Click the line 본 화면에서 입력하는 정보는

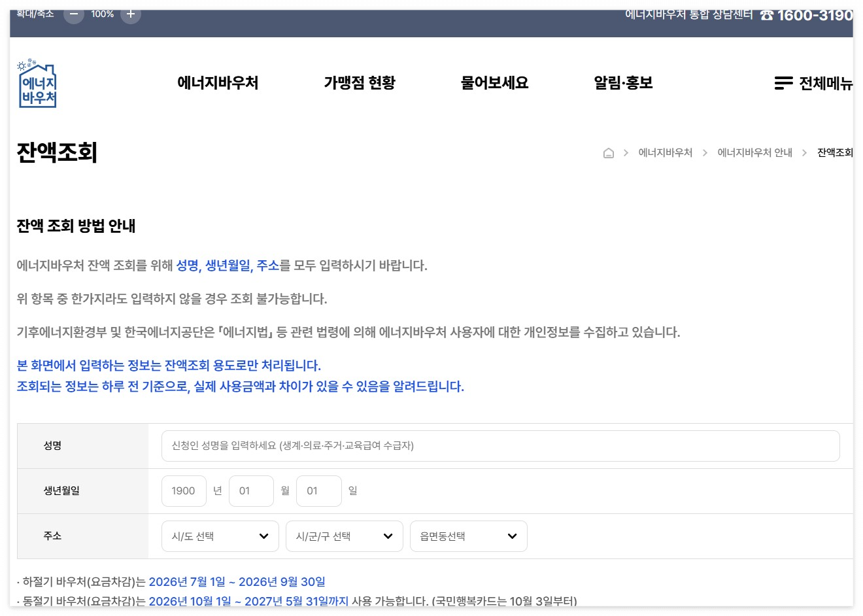[169, 366]
